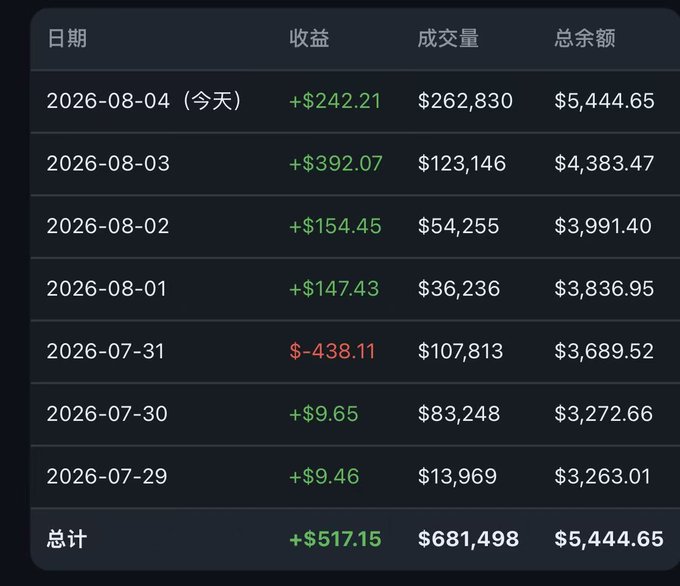Viewport: 680px width, 586px height.
Task: Click the +$9.65 profit value
Action: point(324,413)
